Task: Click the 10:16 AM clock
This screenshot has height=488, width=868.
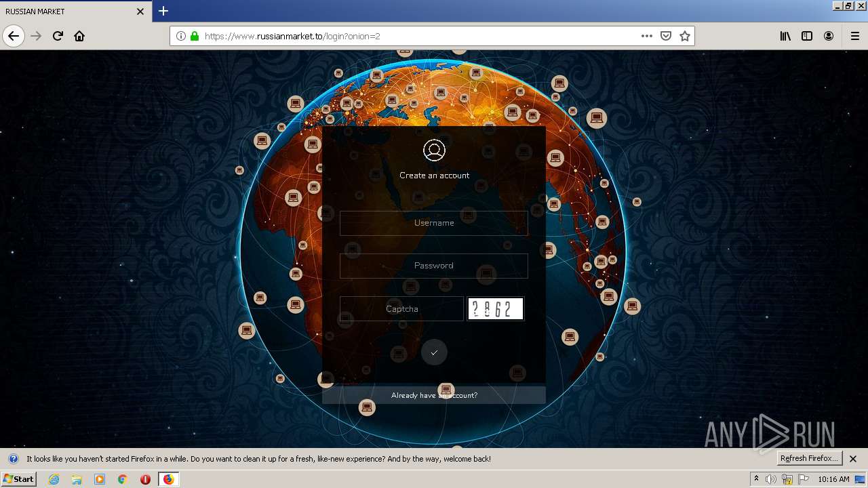Action: click(x=833, y=479)
